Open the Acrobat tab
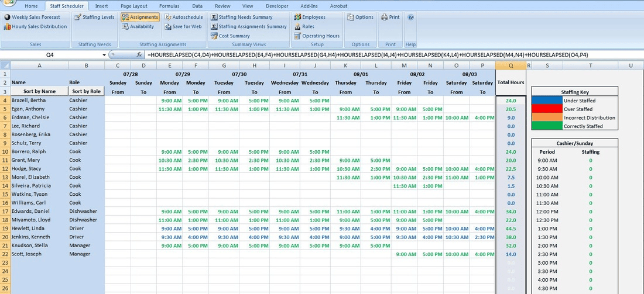The image size is (644, 294). click(x=338, y=6)
